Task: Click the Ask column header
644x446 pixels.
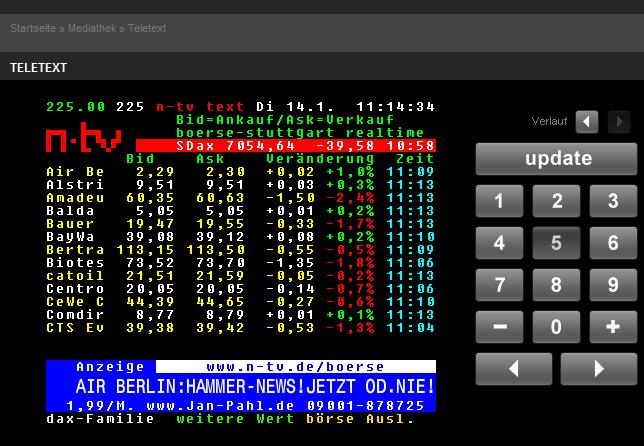Action: 210,159
